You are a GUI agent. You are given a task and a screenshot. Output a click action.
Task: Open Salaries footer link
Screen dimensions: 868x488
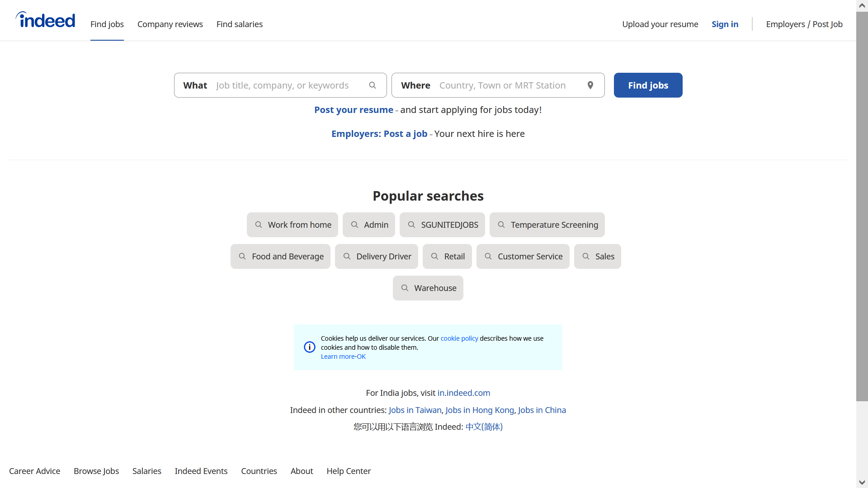pyautogui.click(x=147, y=471)
